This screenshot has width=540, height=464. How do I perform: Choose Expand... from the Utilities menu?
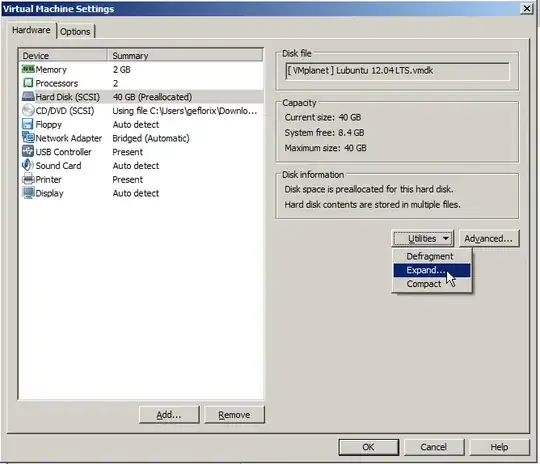pyautogui.click(x=432, y=270)
